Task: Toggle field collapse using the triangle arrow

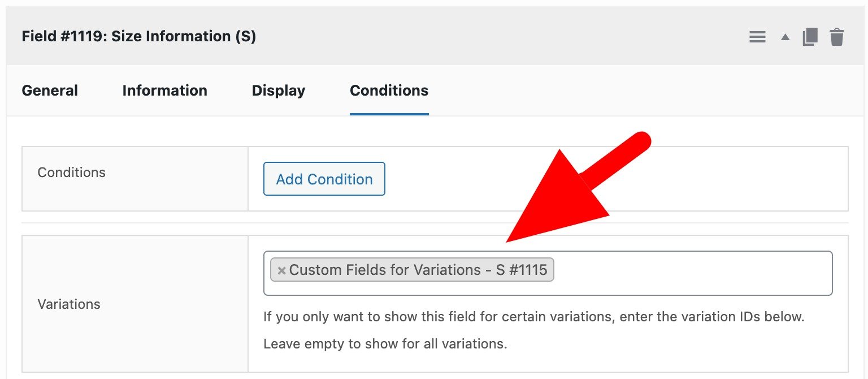Action: [785, 36]
